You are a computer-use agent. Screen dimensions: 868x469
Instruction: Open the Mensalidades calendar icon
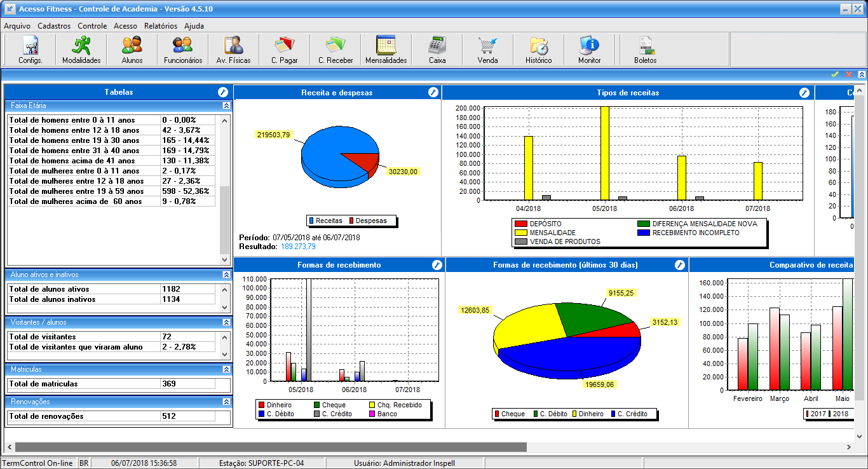click(x=386, y=50)
